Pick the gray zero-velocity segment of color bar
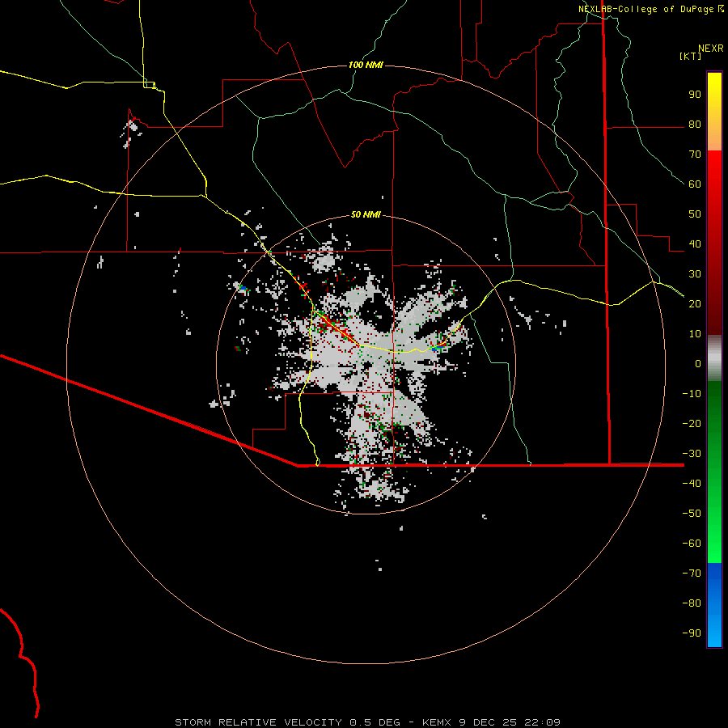Screen dimensions: 728x728 click(x=714, y=358)
